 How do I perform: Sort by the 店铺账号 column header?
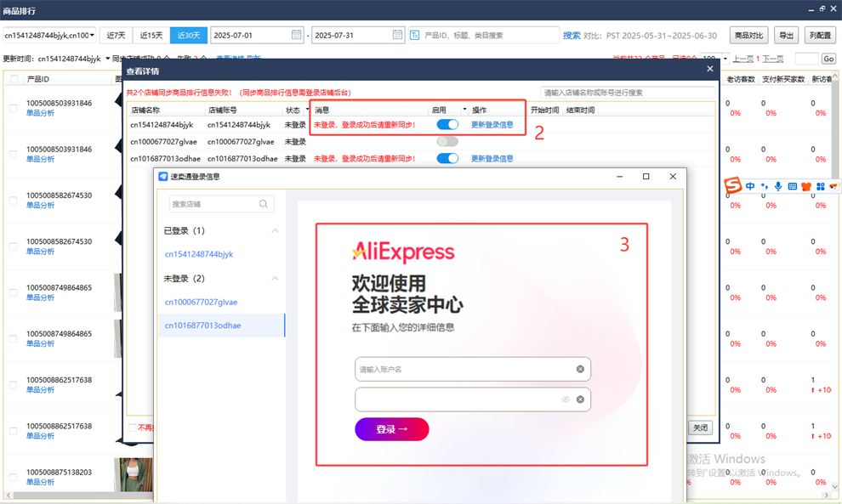tap(223, 110)
